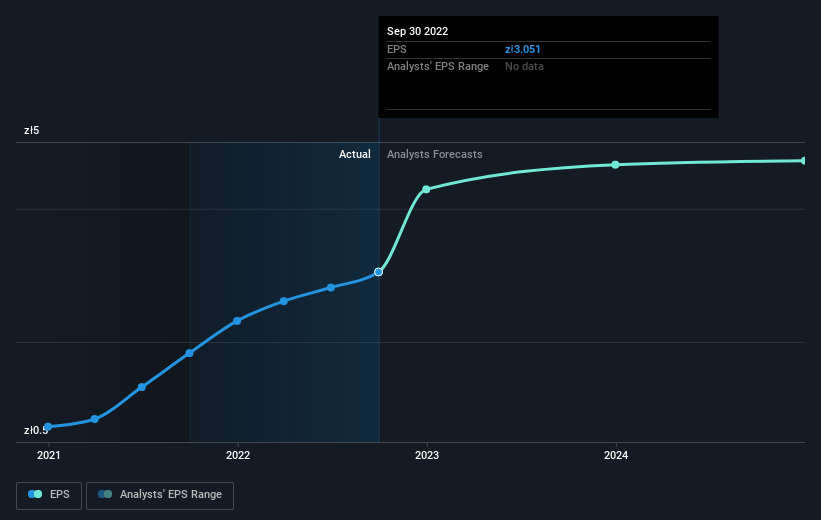
Task: Click the Analysts' EPS Range legend swatch icon
Action: click(x=105, y=494)
